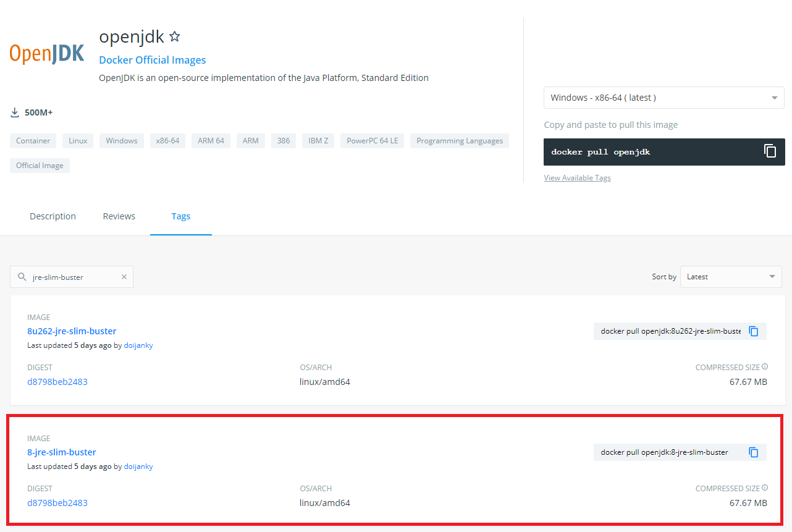
Task: Click the OpenJDK logo
Action: point(47,54)
